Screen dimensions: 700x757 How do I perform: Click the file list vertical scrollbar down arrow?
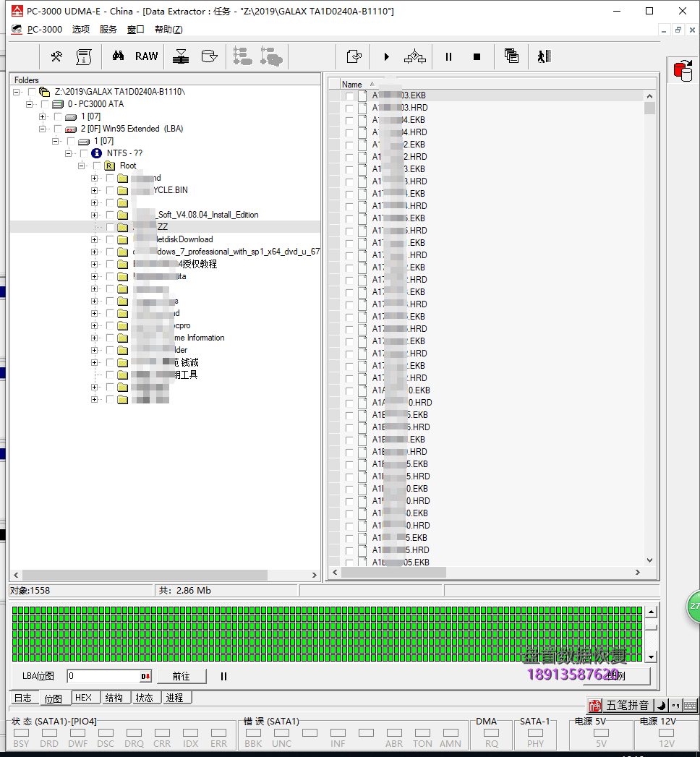point(650,560)
